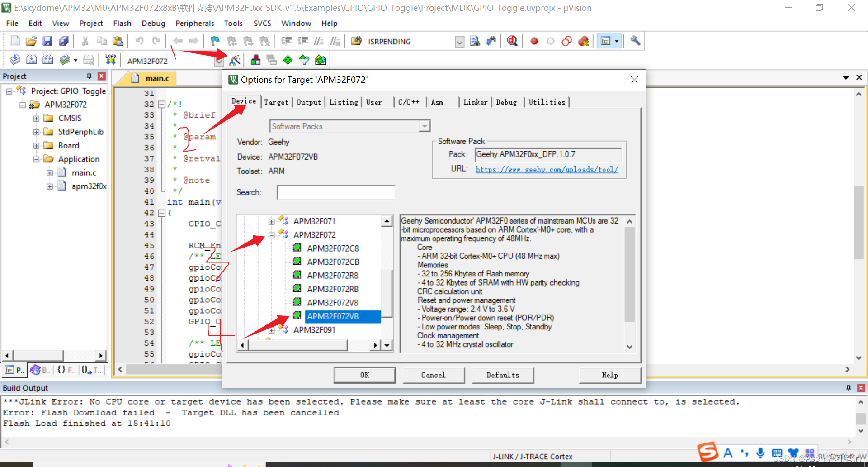This screenshot has width=868, height=467.
Task: Click the Rebuild all target files icon
Action: click(47, 60)
